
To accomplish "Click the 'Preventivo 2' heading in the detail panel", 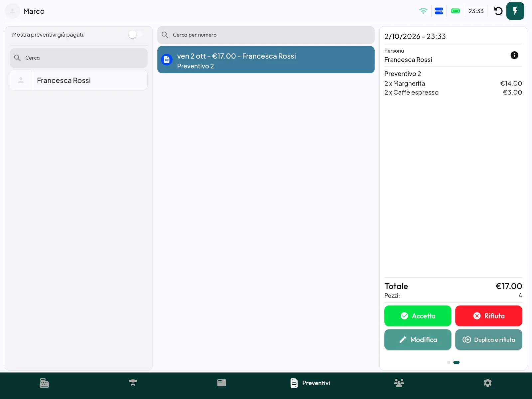I will tap(403, 74).
